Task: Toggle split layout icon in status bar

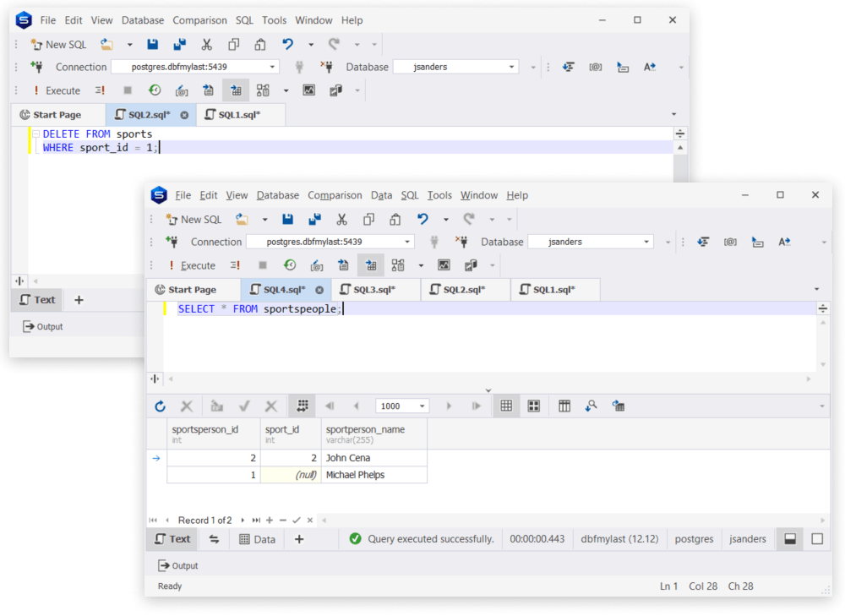Action: coord(790,539)
